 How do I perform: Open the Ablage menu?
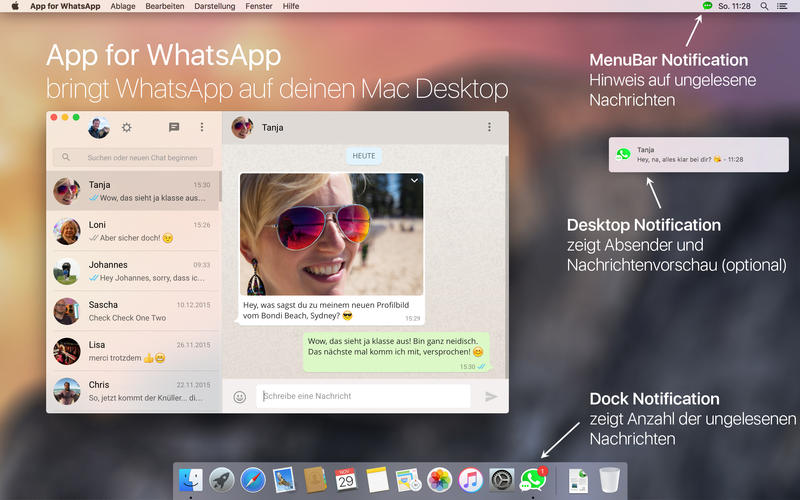[x=123, y=6]
